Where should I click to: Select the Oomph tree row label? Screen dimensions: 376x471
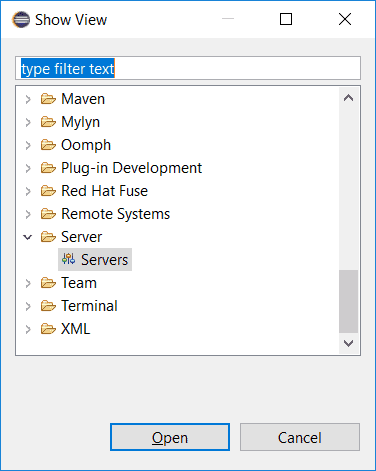click(86, 145)
